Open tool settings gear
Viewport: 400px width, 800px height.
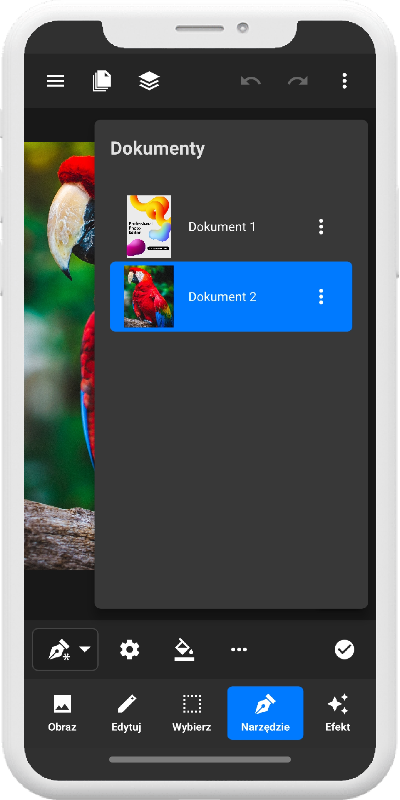coord(130,649)
